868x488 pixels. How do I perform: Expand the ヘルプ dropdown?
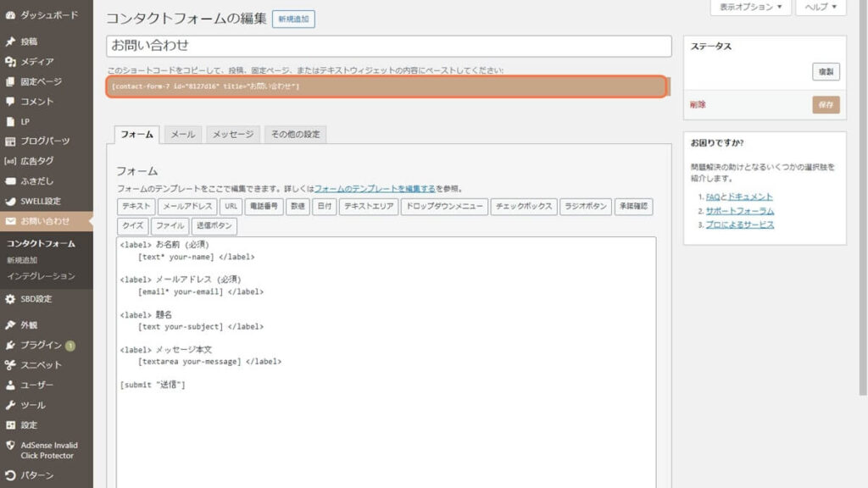tap(821, 8)
